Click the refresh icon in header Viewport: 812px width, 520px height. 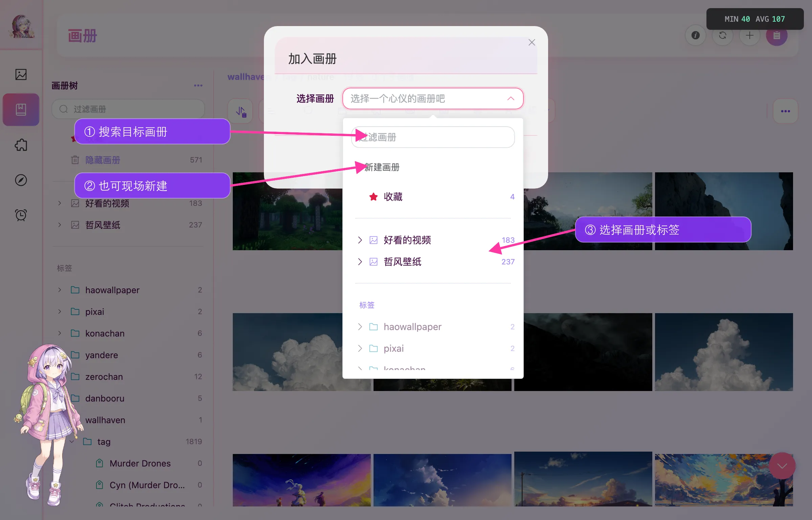(x=723, y=35)
